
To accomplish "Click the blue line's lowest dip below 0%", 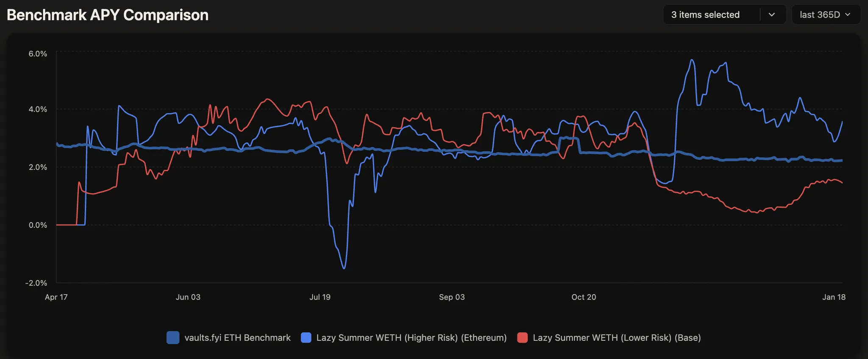I will (344, 268).
